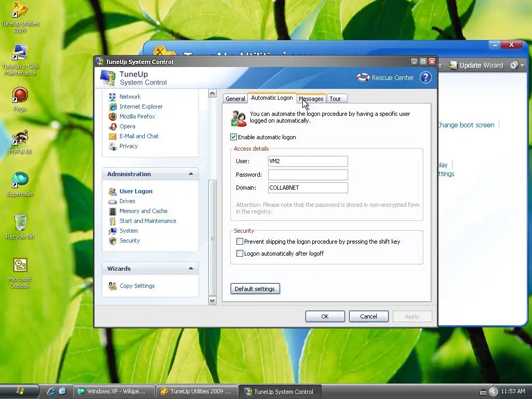Click the Default settings button

[255, 289]
